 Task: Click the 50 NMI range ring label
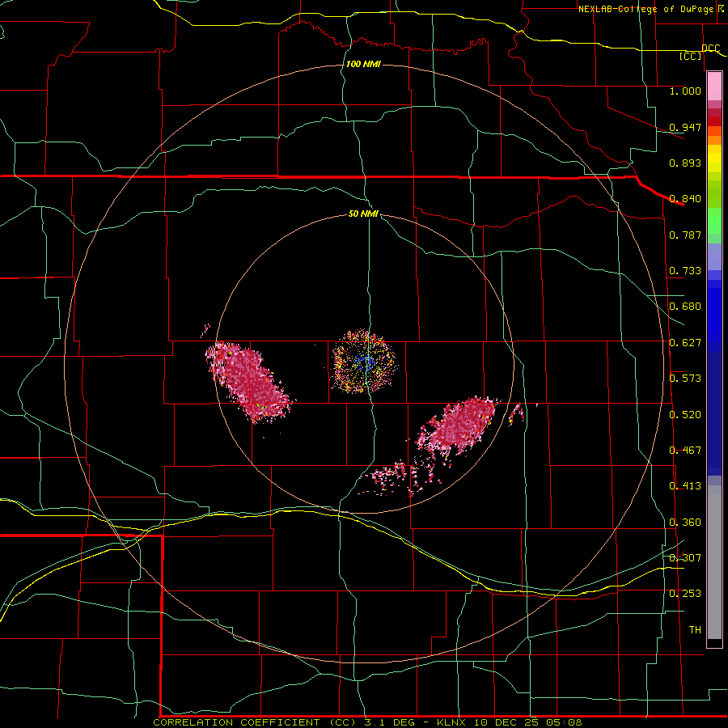(x=363, y=214)
